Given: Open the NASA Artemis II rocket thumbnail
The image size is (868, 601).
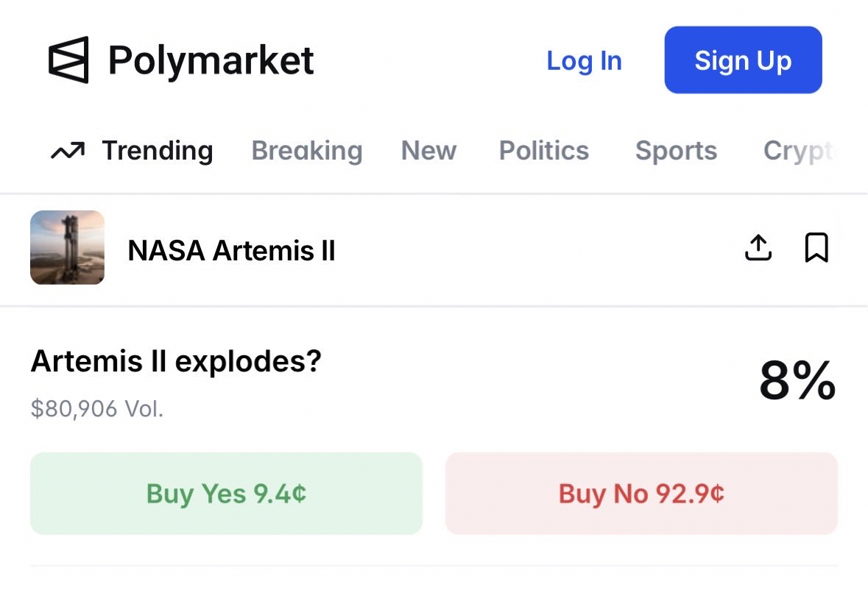Looking at the screenshot, I should (x=67, y=248).
